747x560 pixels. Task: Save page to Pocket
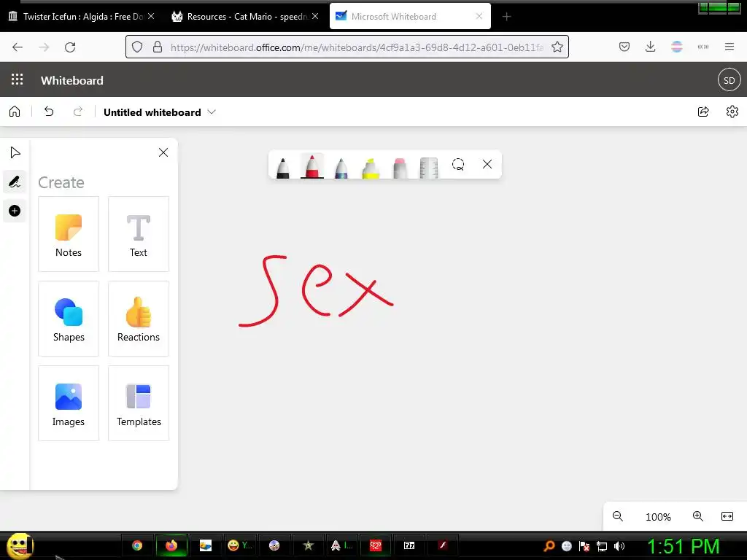(624, 47)
